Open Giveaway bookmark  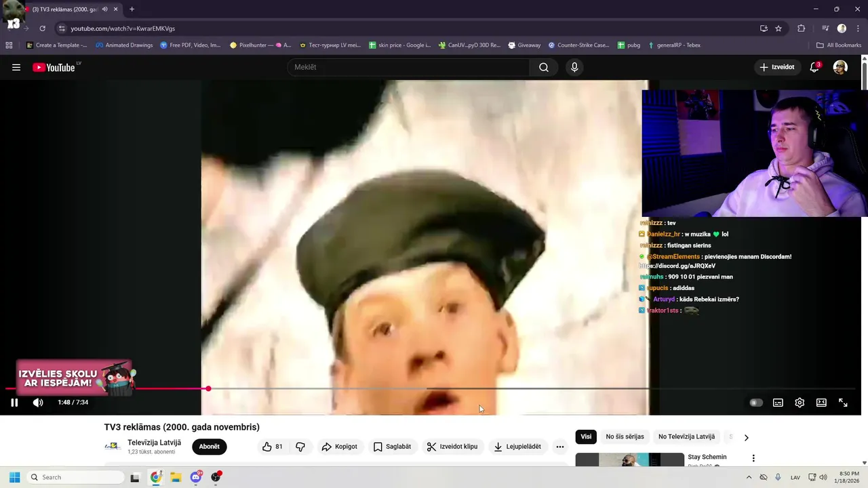524,45
